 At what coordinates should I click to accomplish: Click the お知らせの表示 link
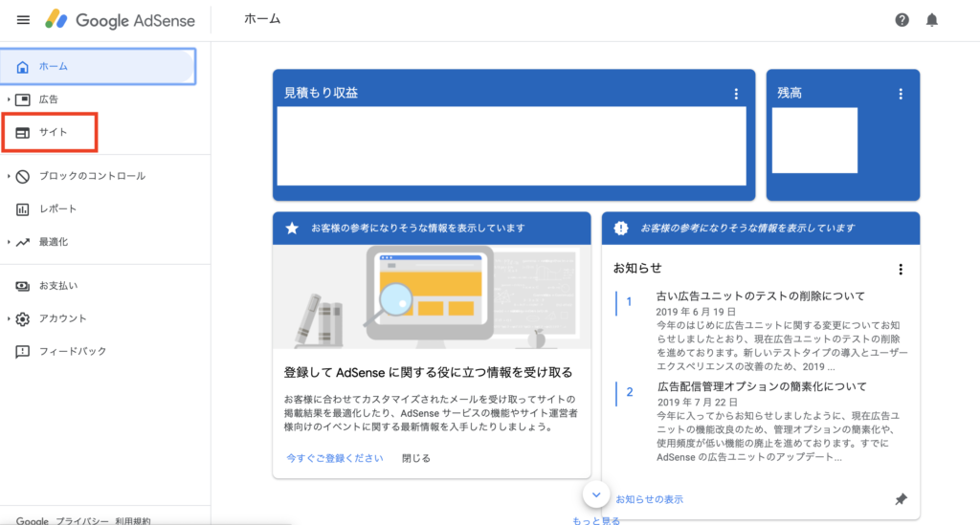[650, 499]
